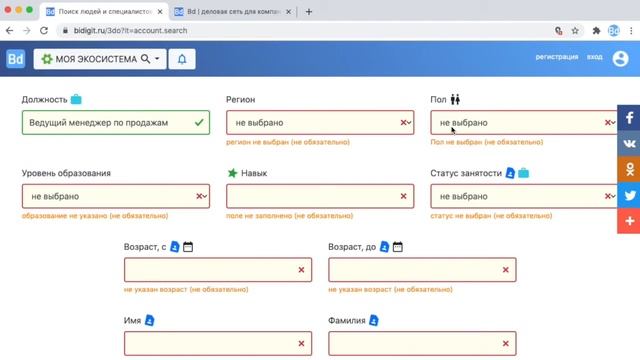Clear Уровень образования with the X
640x360 pixels.
click(199, 196)
